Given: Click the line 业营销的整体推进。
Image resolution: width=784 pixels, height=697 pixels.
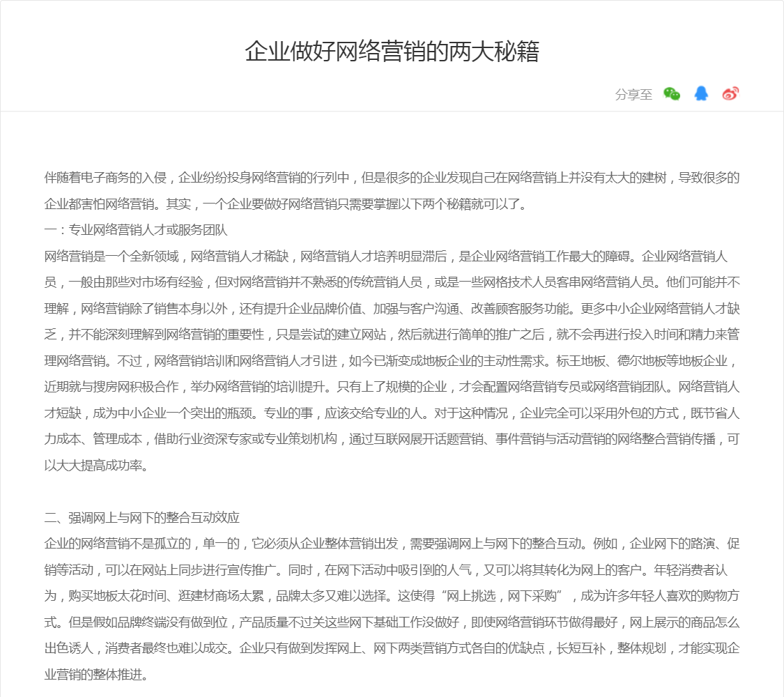Looking at the screenshot, I should (96, 675).
